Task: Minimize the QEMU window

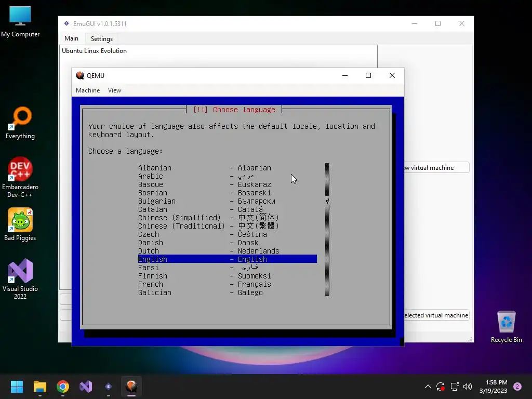Action: pyautogui.click(x=345, y=75)
